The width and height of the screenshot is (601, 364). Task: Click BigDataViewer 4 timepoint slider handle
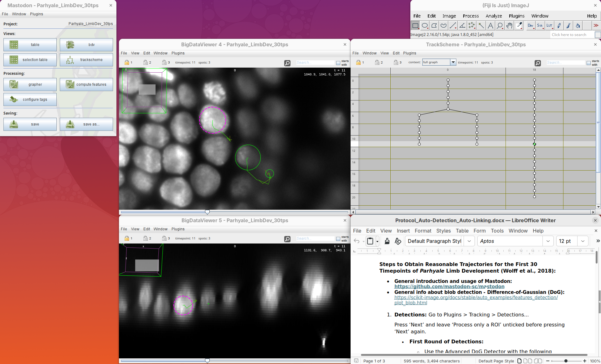pyautogui.click(x=207, y=212)
